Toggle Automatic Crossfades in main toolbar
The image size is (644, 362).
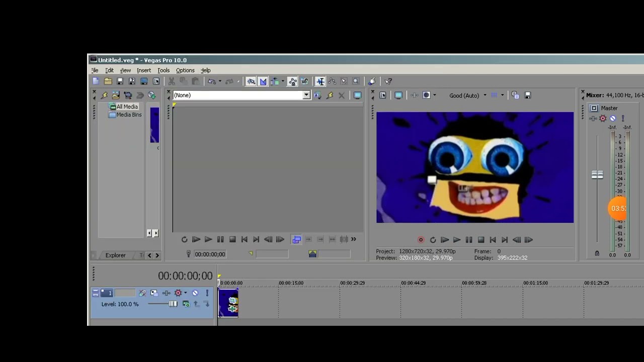[x=263, y=81]
